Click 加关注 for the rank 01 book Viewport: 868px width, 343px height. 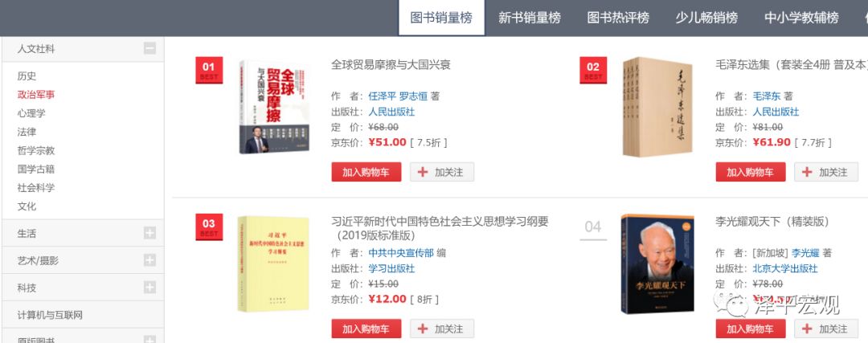[x=442, y=172]
